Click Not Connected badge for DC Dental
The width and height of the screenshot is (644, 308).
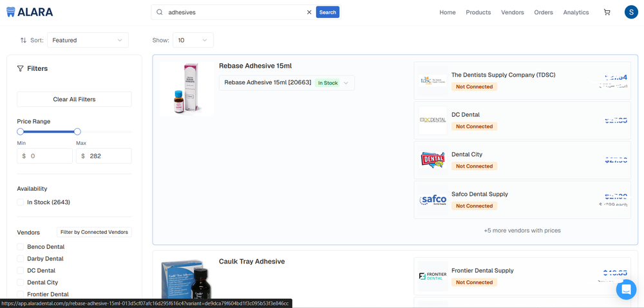(x=474, y=126)
